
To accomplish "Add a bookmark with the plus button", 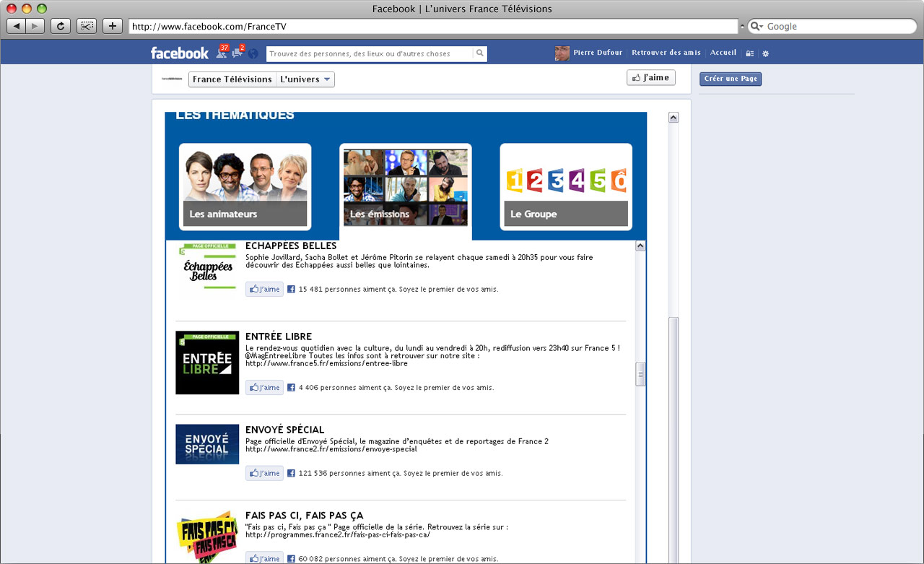I will point(113,26).
